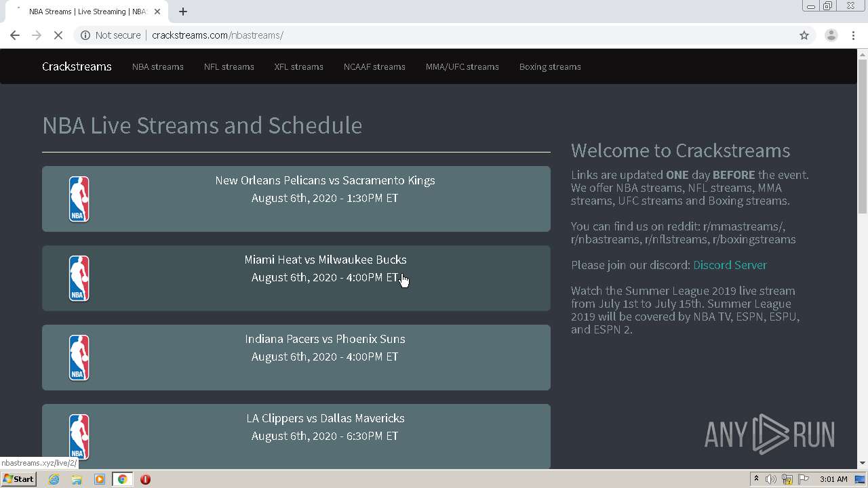Go to NFL streams nav item
The height and width of the screenshot is (488, 868).
click(229, 66)
